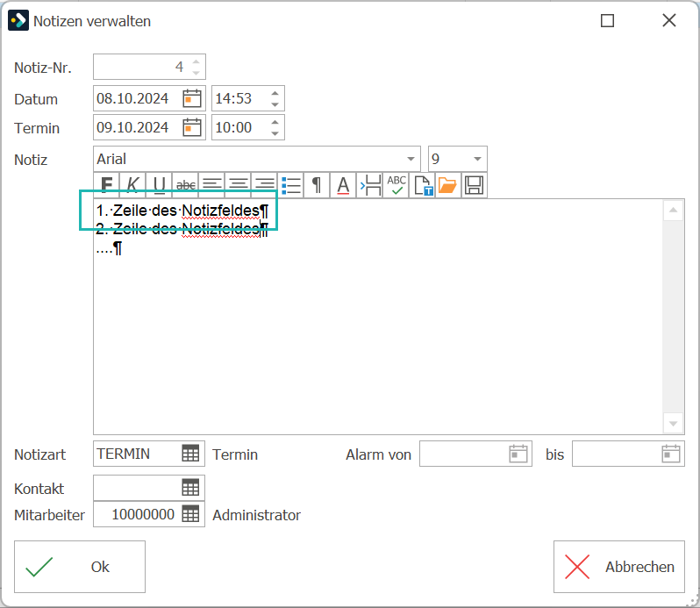The height and width of the screenshot is (608, 700).
Task: Expand font size dropdown showing 9
Action: pyautogui.click(x=477, y=159)
